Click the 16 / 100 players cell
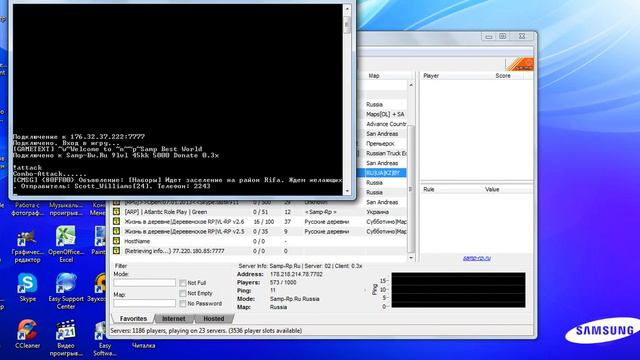 pos(263,222)
